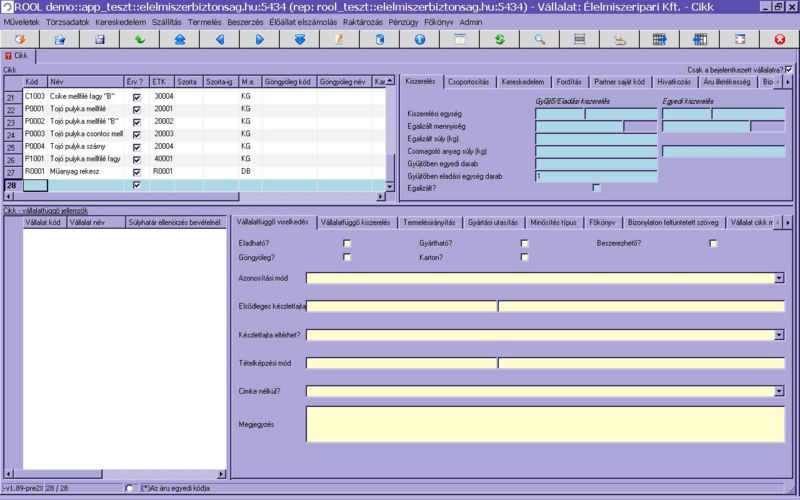Image resolution: width=800 pixels, height=500 pixels.
Task: Click the blue info circle icon
Action: (x=419, y=39)
